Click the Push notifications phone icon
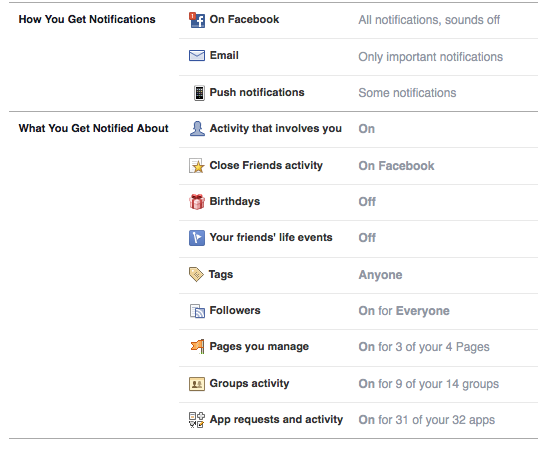This screenshot has width=538, height=451. coord(199,93)
